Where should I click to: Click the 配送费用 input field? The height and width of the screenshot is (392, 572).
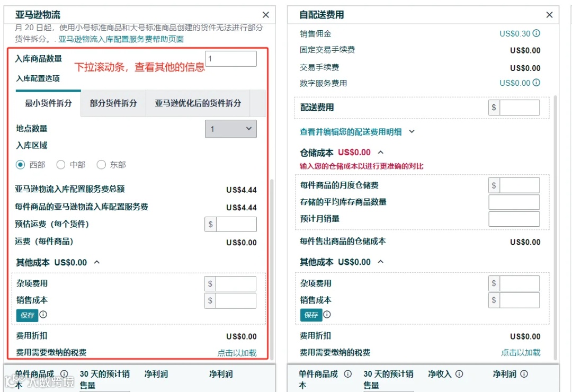coord(520,108)
